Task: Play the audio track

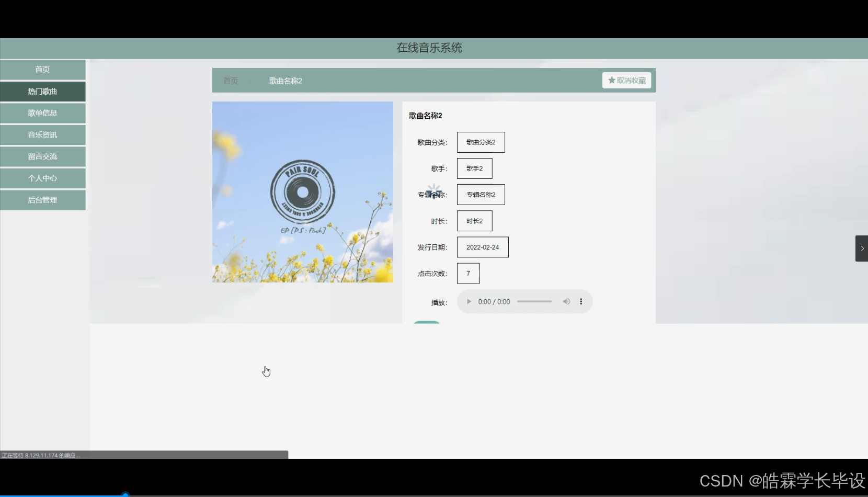Action: (x=469, y=302)
